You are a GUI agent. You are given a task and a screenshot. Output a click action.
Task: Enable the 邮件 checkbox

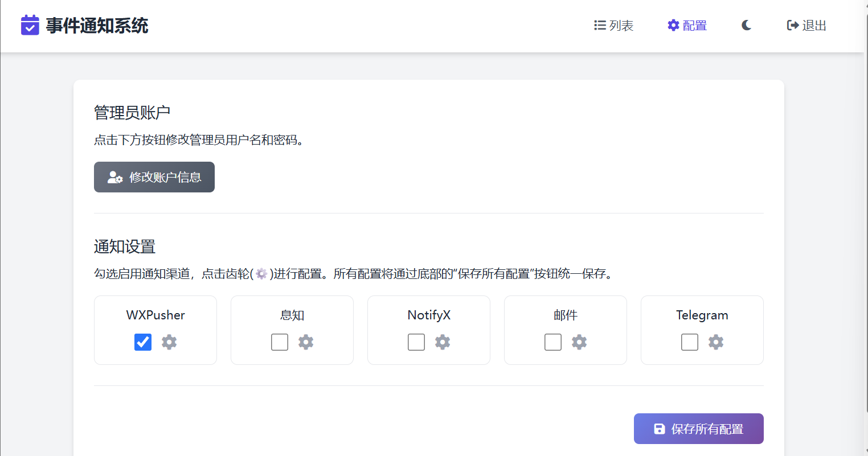click(x=553, y=342)
